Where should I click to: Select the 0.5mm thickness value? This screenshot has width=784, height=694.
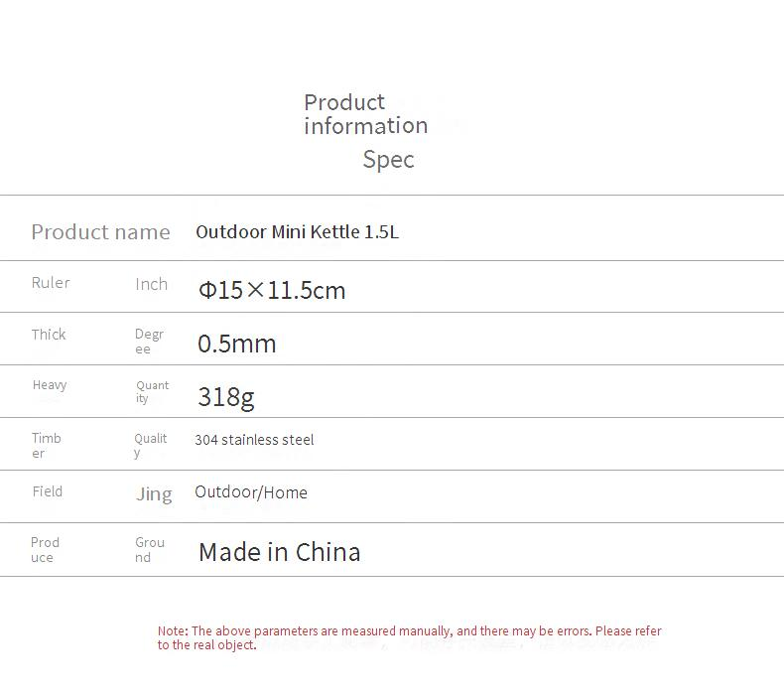pos(237,344)
